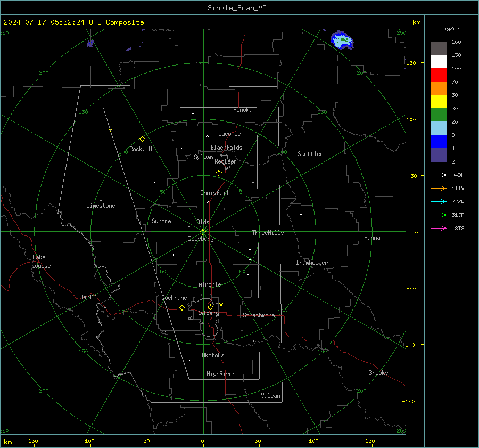Click the Limestone label

(x=101, y=206)
